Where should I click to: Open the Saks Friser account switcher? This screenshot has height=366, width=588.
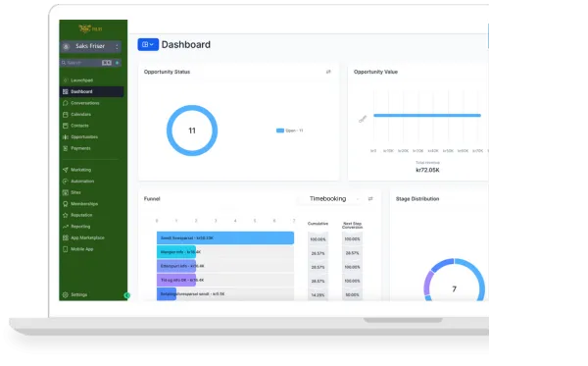[x=91, y=46]
